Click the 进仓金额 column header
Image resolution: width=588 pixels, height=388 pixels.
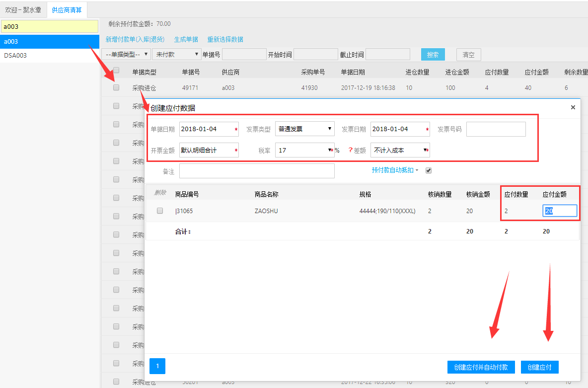click(x=457, y=72)
